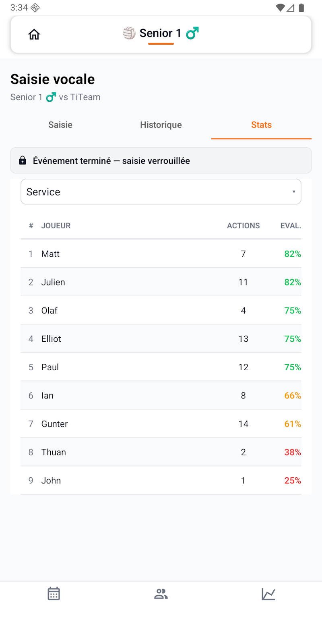322x644 pixels.
Task: Tap the green male icon next to Senior 1 subtitle
Action: pos(51,97)
